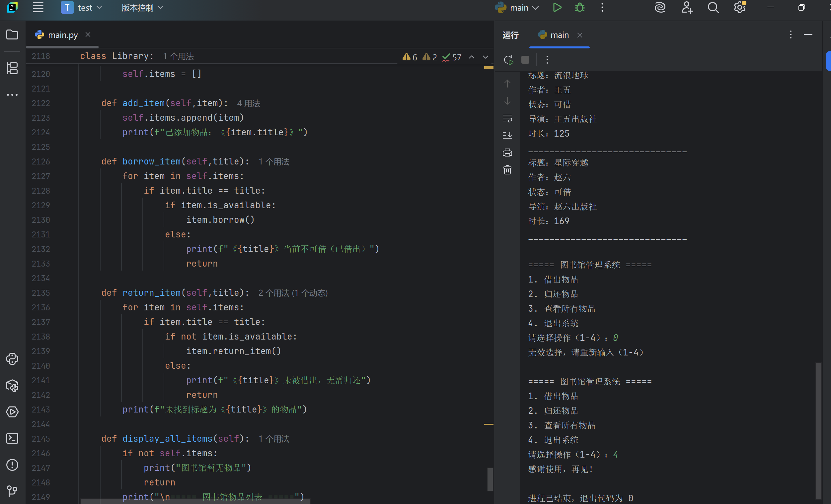The image size is (831, 504).
Task: Hide the Run tool window
Action: click(x=808, y=34)
